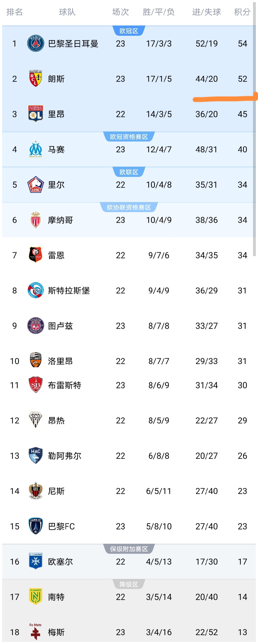Open the Stade Rennais badge

tap(35, 255)
